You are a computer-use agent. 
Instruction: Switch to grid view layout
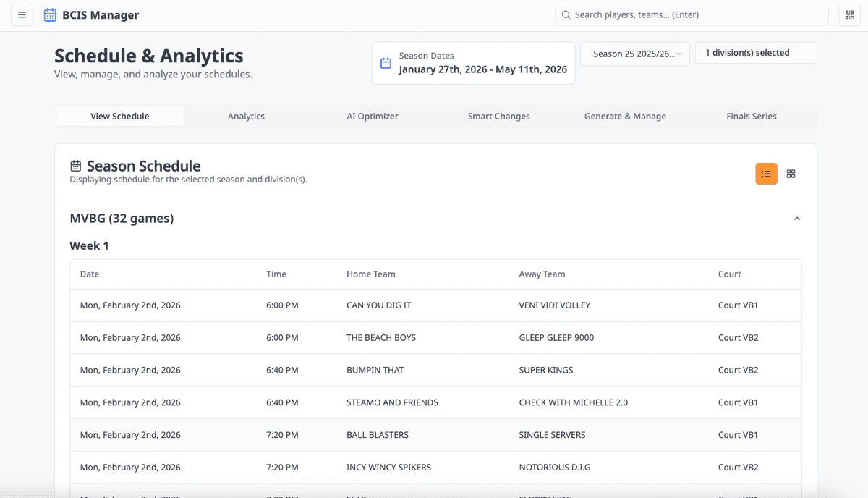tap(791, 174)
